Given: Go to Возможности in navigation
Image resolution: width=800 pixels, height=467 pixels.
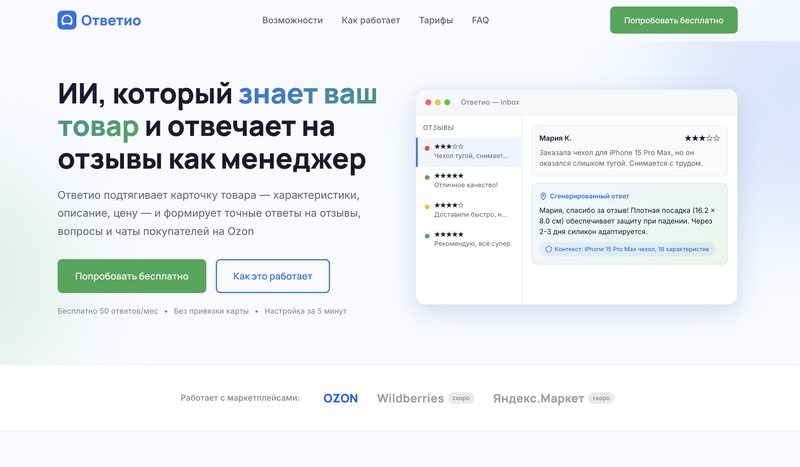Looking at the screenshot, I should 292,20.
